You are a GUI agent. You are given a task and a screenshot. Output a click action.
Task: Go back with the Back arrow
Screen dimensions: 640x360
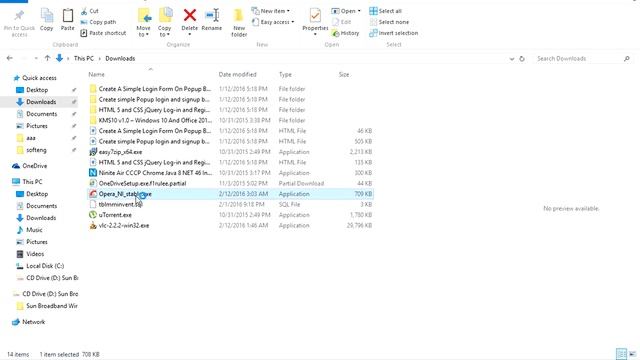[9, 58]
